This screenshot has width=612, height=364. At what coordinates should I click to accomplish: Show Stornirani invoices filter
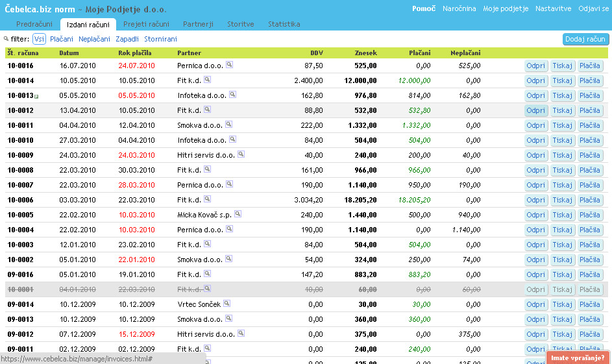160,39
